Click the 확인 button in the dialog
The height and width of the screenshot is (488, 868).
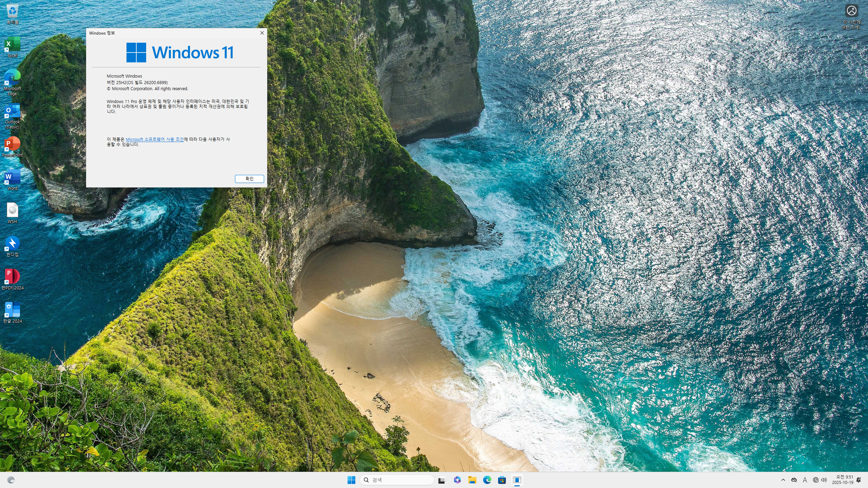pos(249,179)
